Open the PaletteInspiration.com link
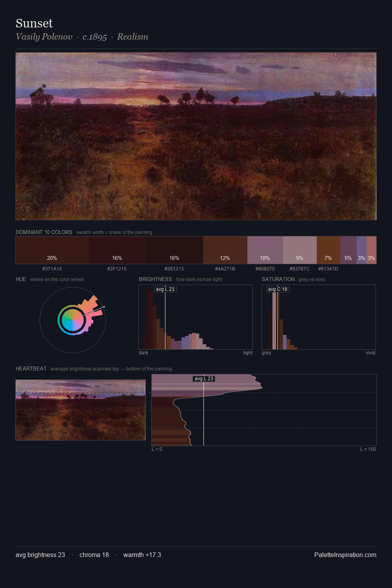 (x=345, y=555)
